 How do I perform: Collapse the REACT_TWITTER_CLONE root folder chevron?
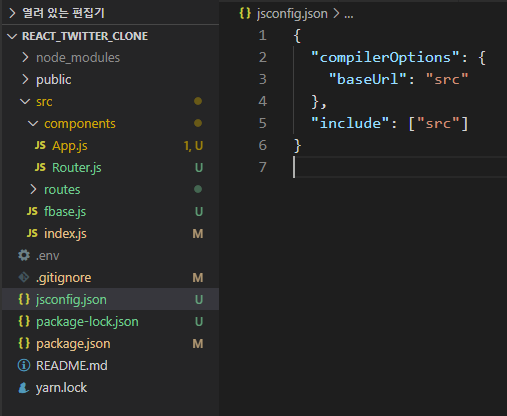(x=12, y=36)
